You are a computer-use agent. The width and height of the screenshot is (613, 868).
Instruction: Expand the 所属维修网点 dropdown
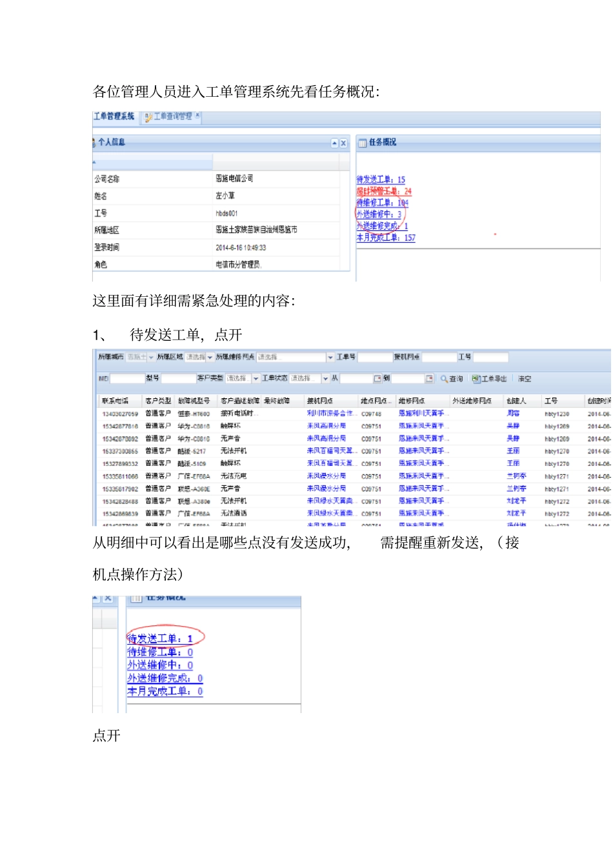[330, 358]
